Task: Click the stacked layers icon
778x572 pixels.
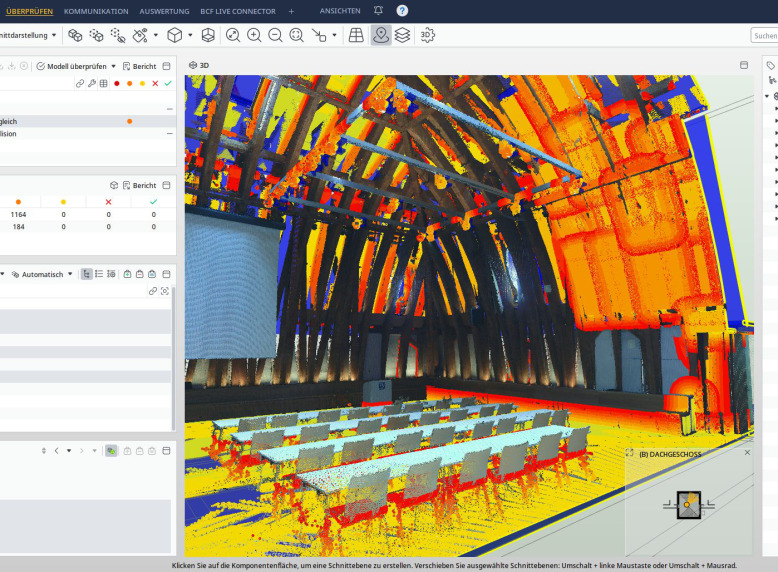Action: tap(402, 35)
